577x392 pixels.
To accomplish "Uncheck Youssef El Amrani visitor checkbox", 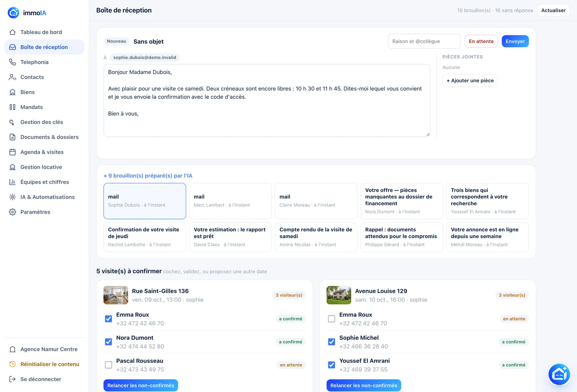I will click(x=332, y=365).
